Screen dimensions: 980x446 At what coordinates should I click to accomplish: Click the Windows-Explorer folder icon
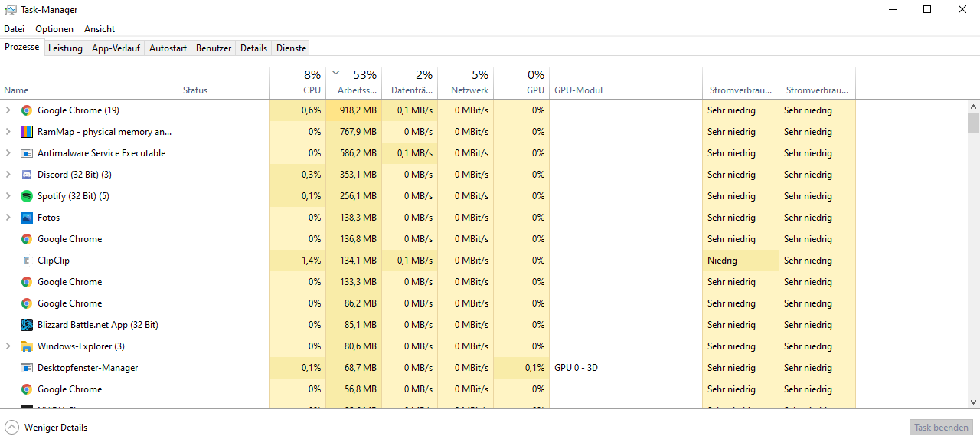[27, 346]
